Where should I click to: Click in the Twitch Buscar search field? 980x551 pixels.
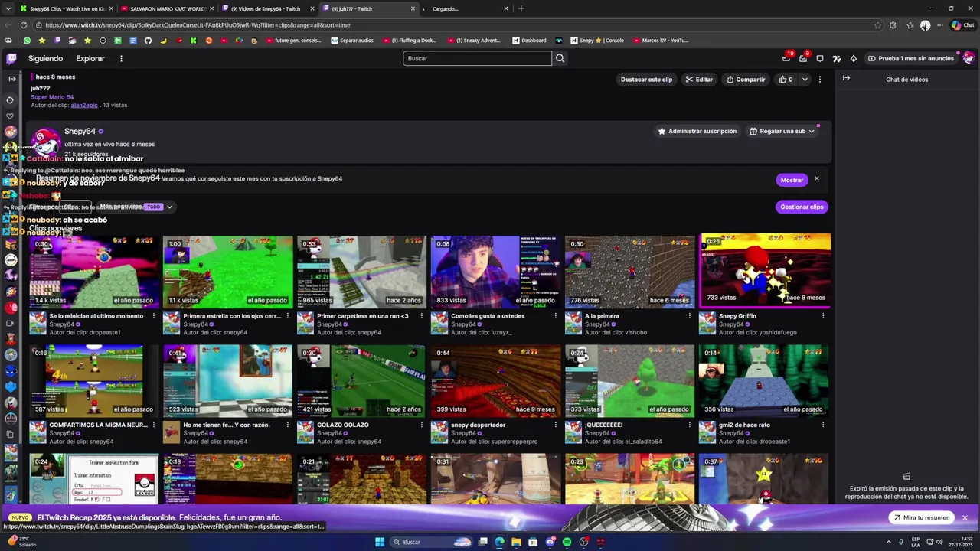(477, 58)
